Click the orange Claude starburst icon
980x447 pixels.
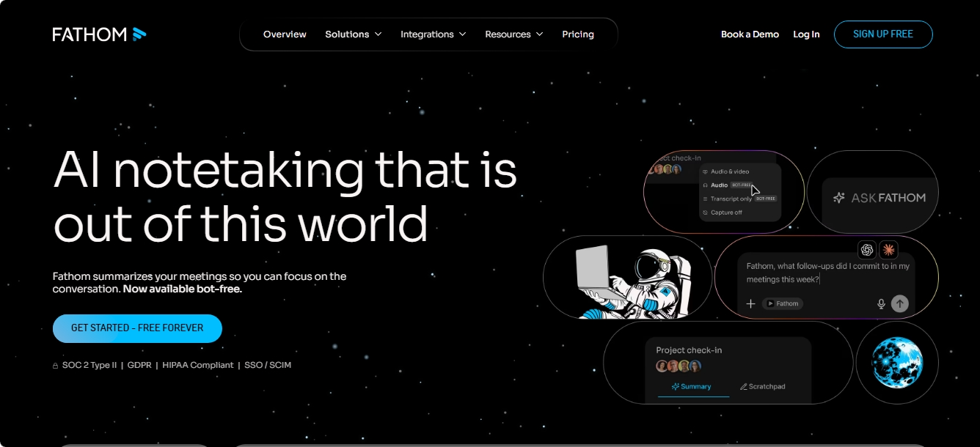[888, 250]
